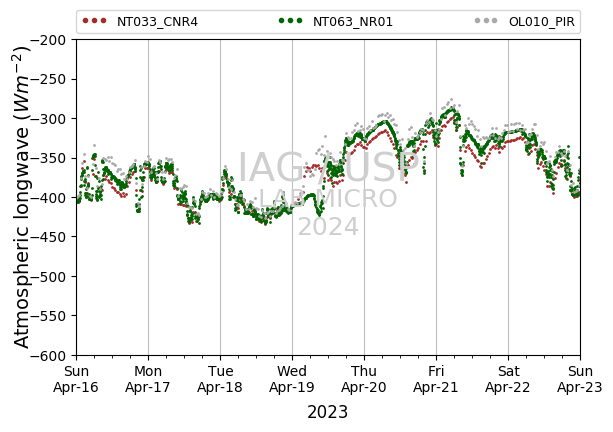Click the NT063_NR01 legend label

pos(353,22)
